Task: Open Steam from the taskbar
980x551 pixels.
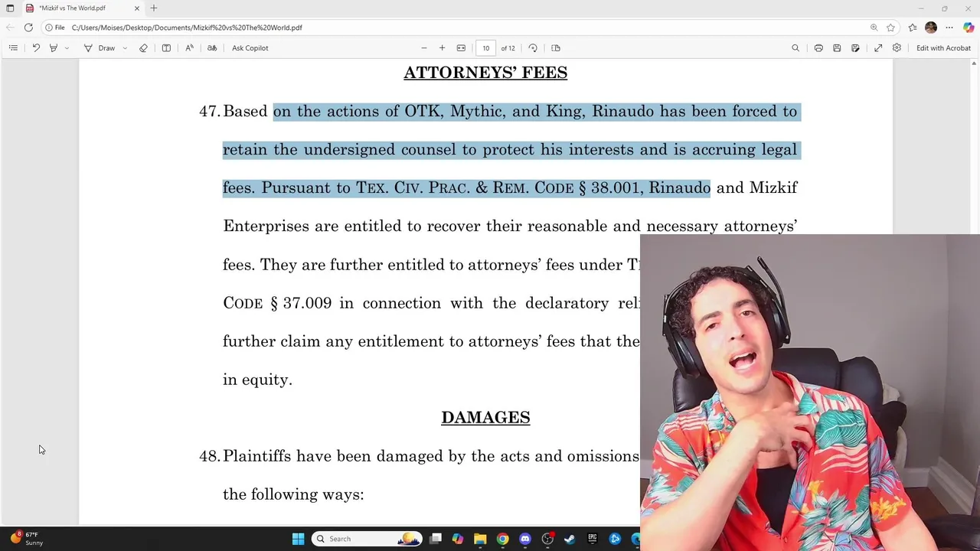Action: click(x=570, y=539)
